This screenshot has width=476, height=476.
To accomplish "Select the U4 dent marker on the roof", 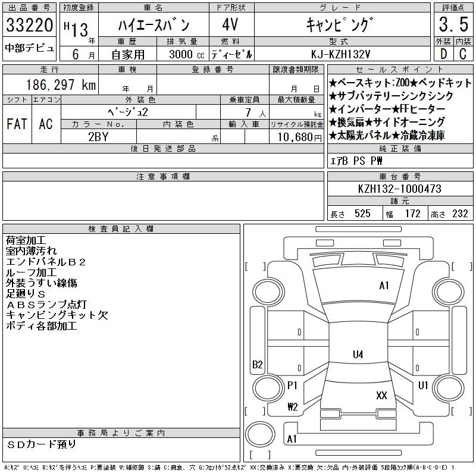I will pos(358,354).
